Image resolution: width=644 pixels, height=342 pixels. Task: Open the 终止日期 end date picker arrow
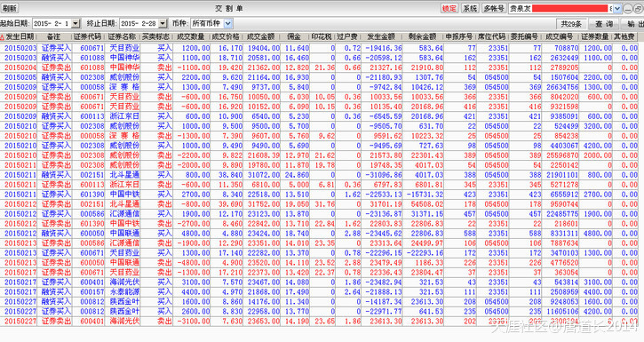163,23
